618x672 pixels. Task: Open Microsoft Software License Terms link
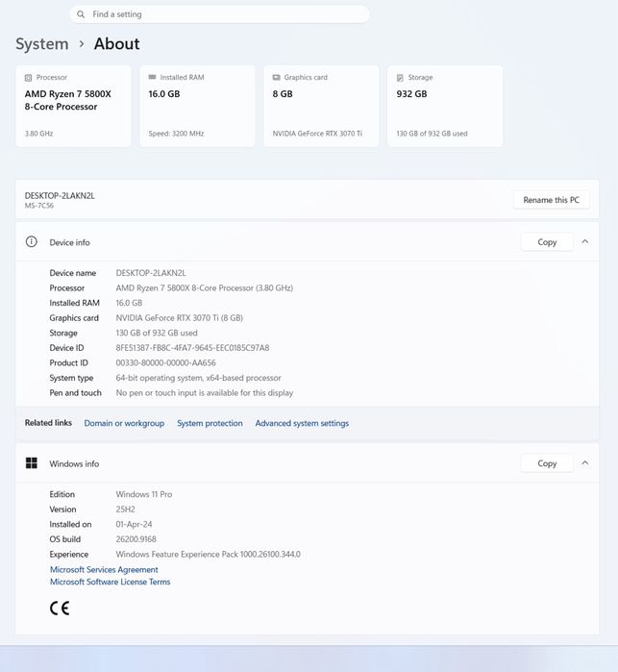[111, 582]
